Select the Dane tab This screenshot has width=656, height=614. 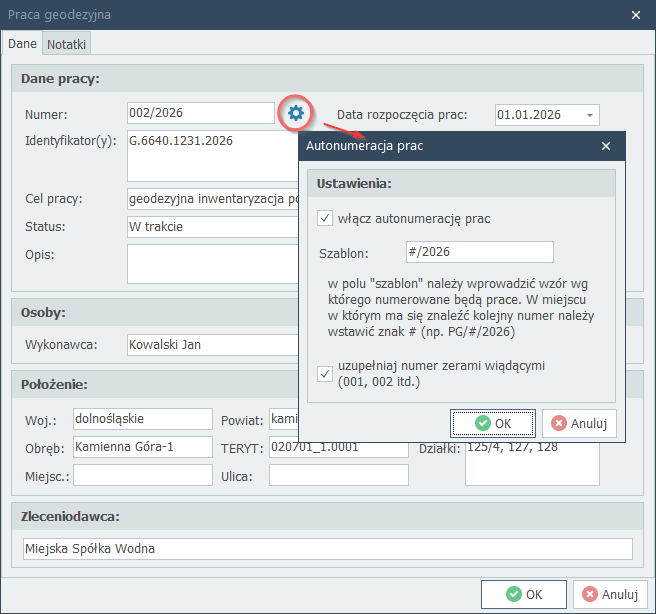coord(22,44)
